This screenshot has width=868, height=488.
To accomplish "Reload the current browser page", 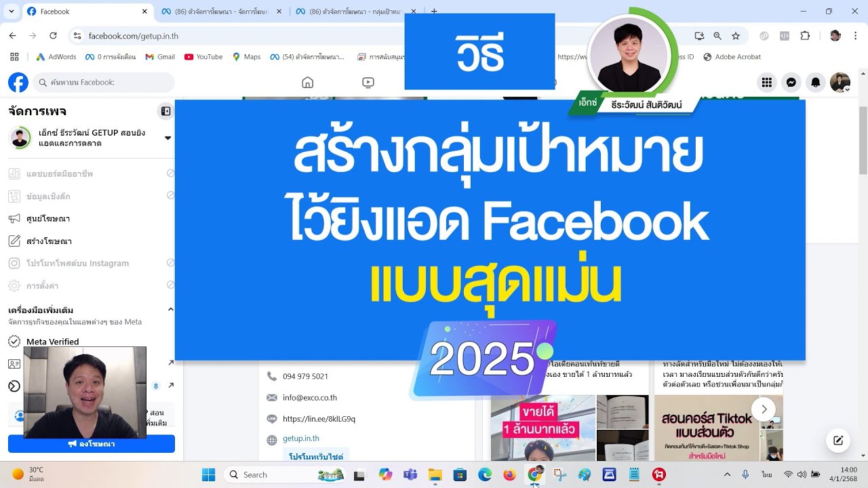I will [54, 36].
